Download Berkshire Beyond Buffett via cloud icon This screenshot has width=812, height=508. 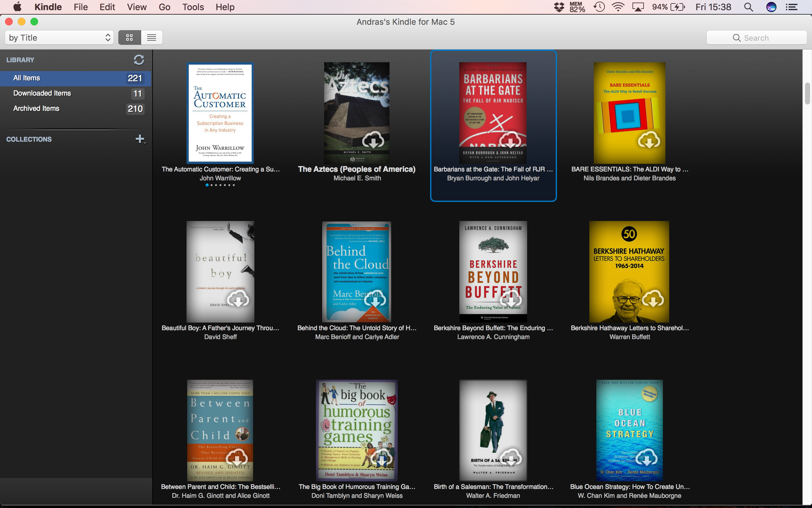(x=511, y=299)
